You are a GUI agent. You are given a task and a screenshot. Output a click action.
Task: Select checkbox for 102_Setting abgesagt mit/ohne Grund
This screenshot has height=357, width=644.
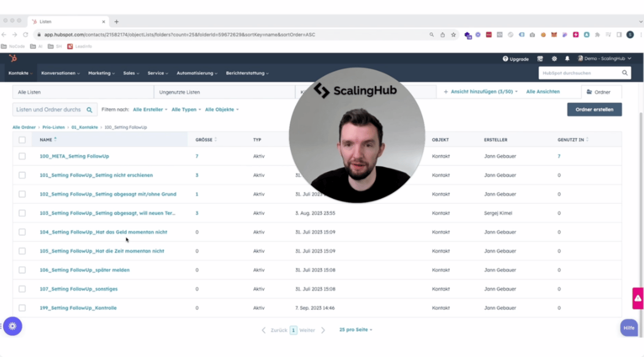(22, 194)
